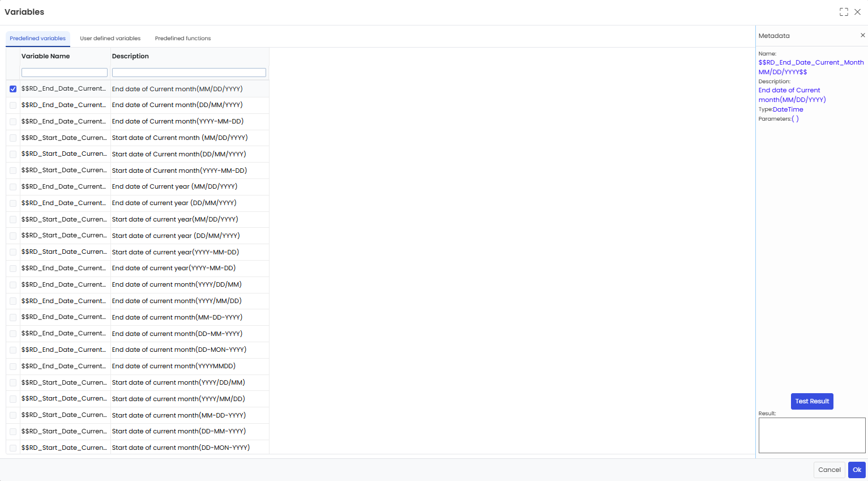The image size is (868, 481).
Task: Select description 'End date of current year(YYYY-MM-DD)'
Action: (x=174, y=268)
